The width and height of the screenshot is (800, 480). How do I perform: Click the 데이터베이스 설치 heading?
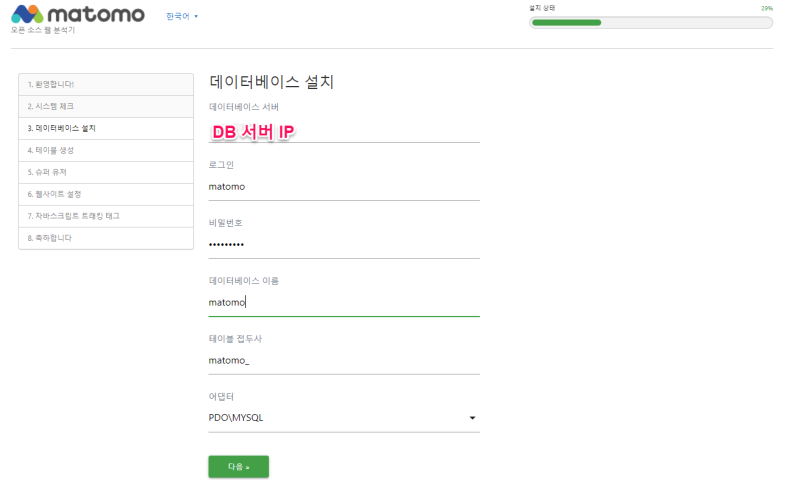[x=271, y=82]
